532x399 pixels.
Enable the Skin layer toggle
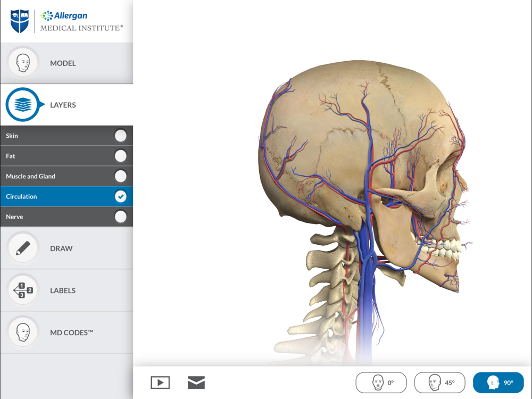tap(120, 136)
